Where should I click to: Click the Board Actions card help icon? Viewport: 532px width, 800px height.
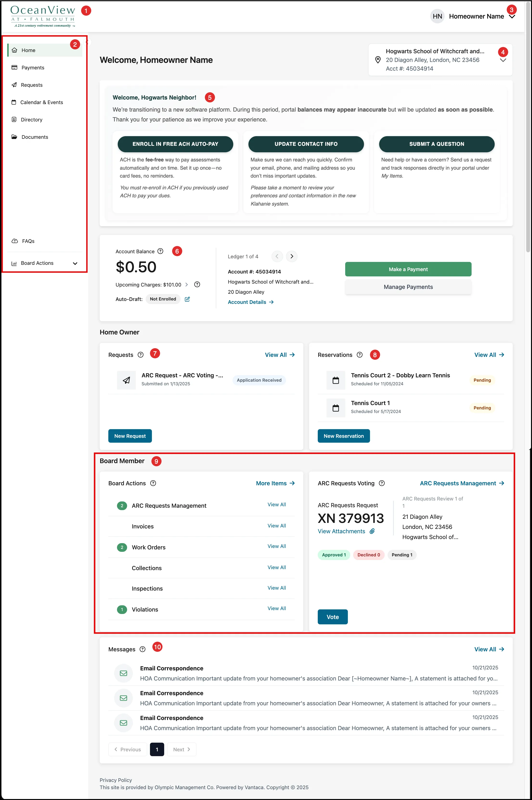pyautogui.click(x=153, y=483)
